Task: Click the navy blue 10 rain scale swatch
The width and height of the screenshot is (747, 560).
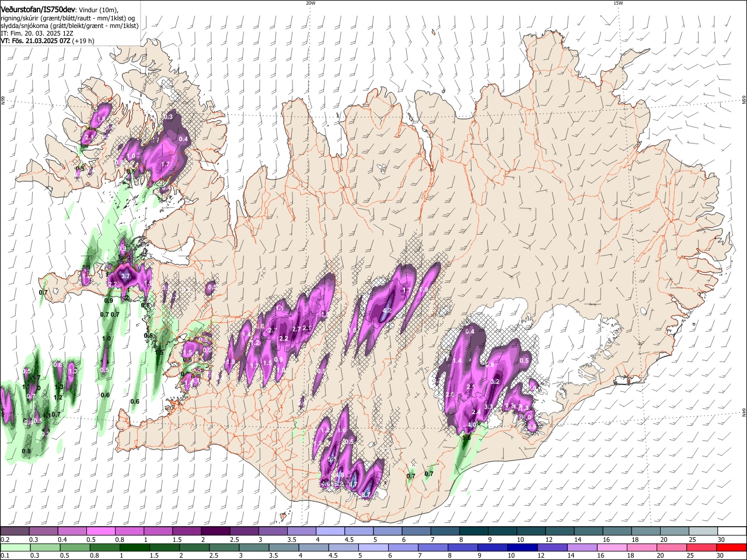Action: coord(522,547)
